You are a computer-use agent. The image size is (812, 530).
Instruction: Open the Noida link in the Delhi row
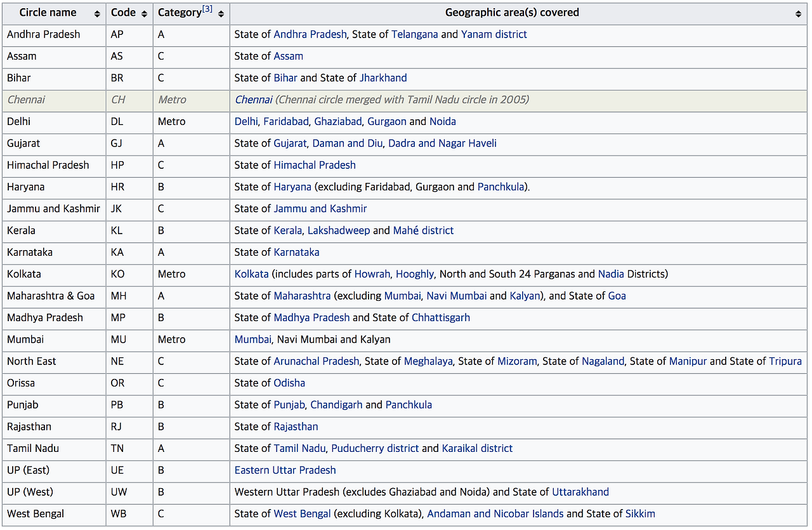pyautogui.click(x=443, y=121)
